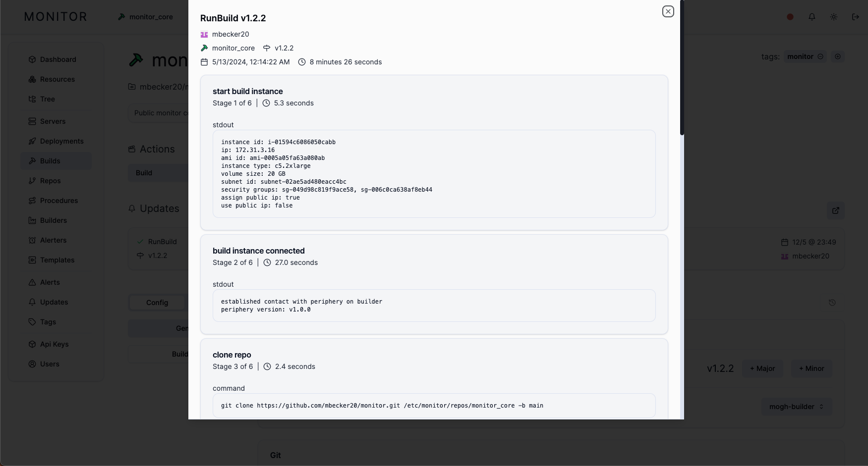Close the RunBuild v1.2.2 dialog
Image resolution: width=868 pixels, height=466 pixels.
pos(668,11)
